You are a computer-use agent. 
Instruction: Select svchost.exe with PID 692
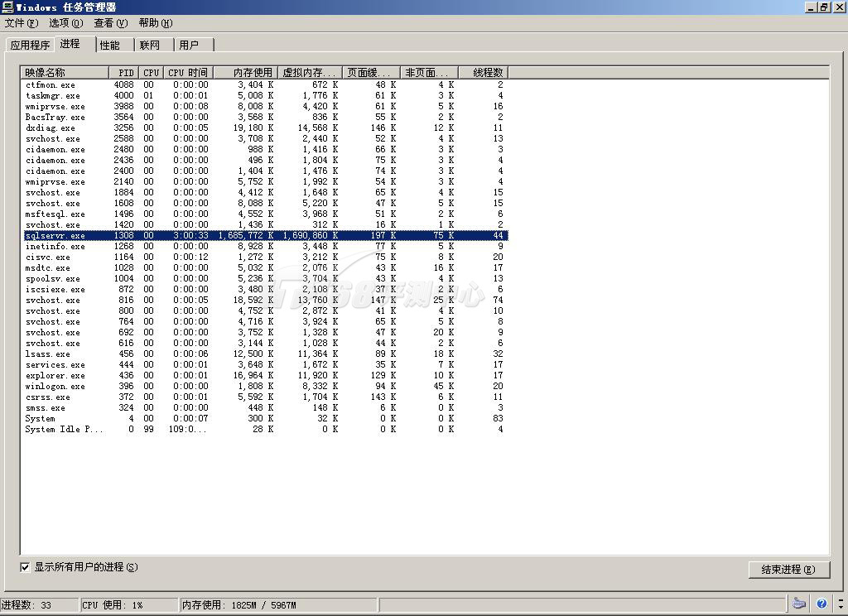pos(265,333)
